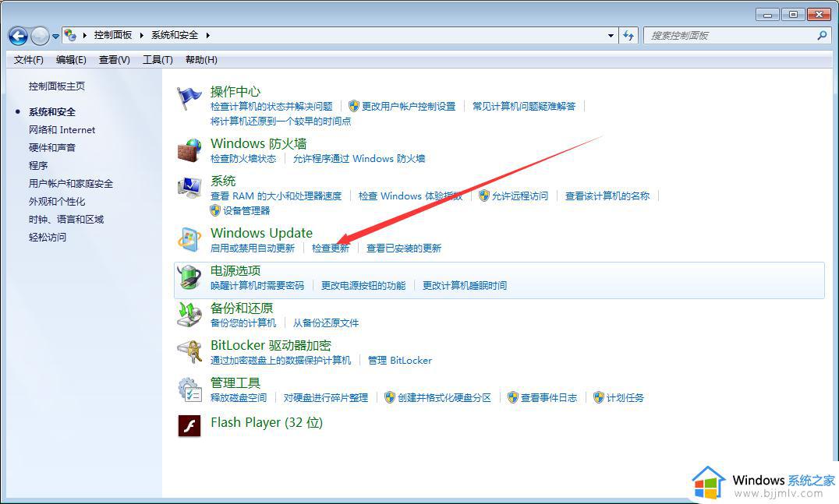
Task: Click 控制面板 breadcrumb segment
Action: click(113, 35)
